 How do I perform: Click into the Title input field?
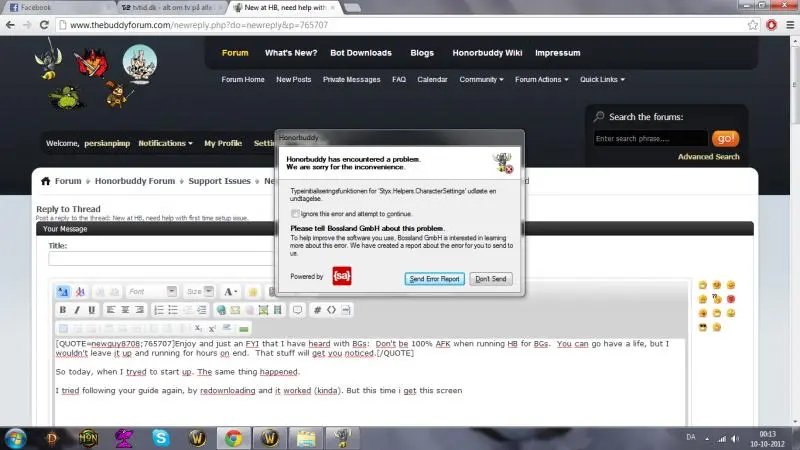161,258
